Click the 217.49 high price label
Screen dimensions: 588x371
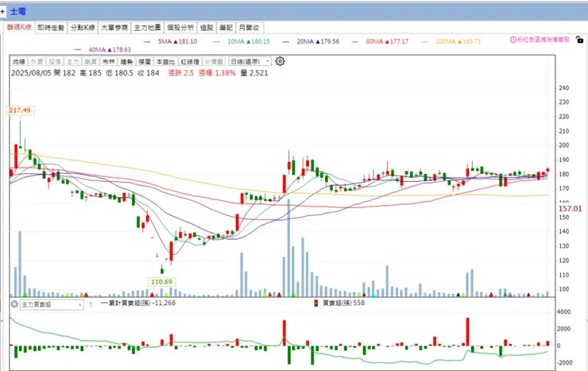[x=20, y=110]
